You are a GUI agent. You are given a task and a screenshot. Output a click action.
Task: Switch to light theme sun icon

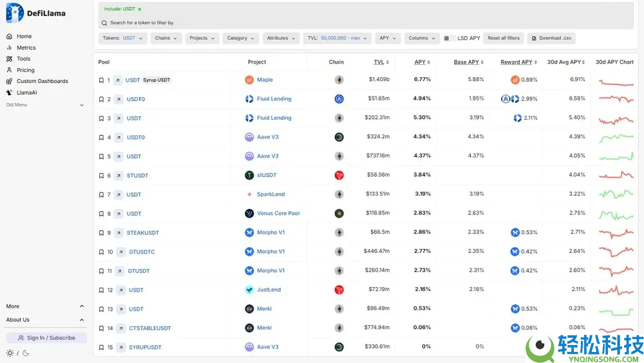coord(10,353)
